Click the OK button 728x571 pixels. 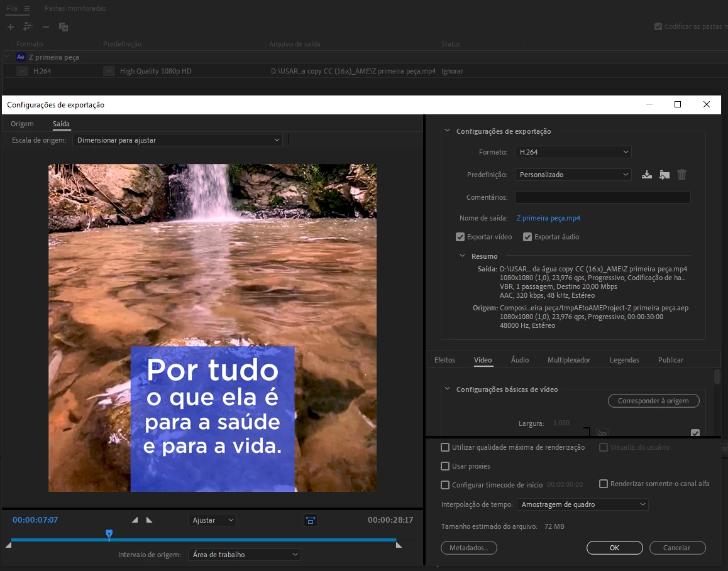pyautogui.click(x=614, y=548)
